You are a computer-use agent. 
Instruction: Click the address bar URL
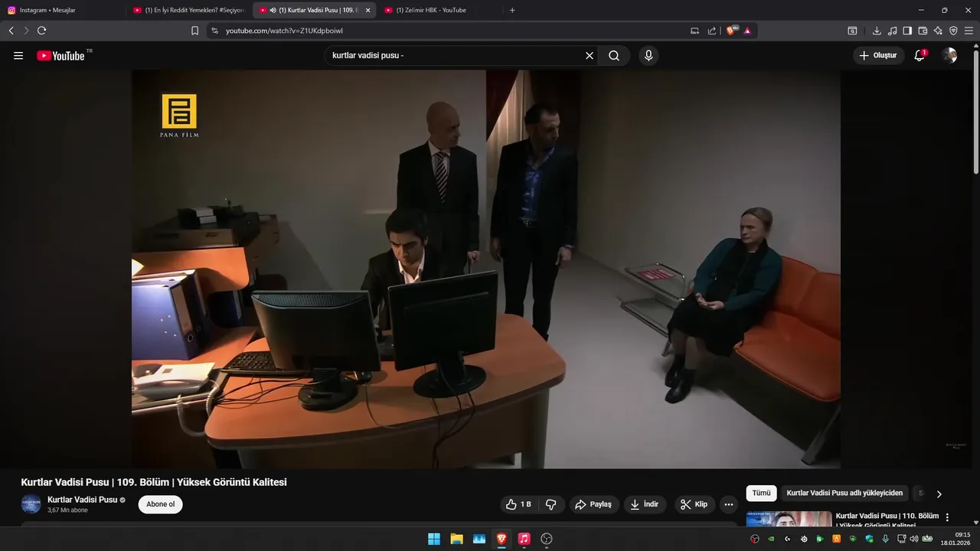pyautogui.click(x=284, y=31)
